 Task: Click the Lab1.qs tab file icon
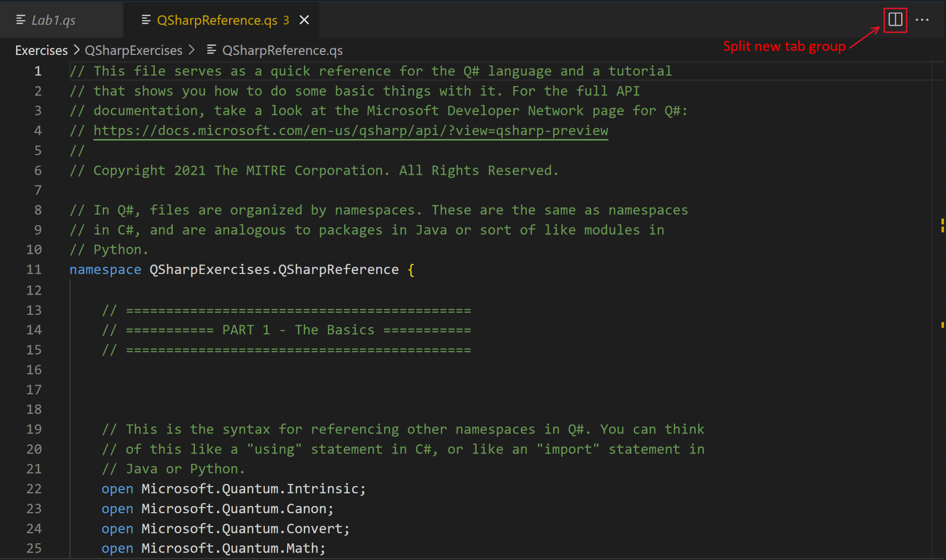(x=21, y=20)
